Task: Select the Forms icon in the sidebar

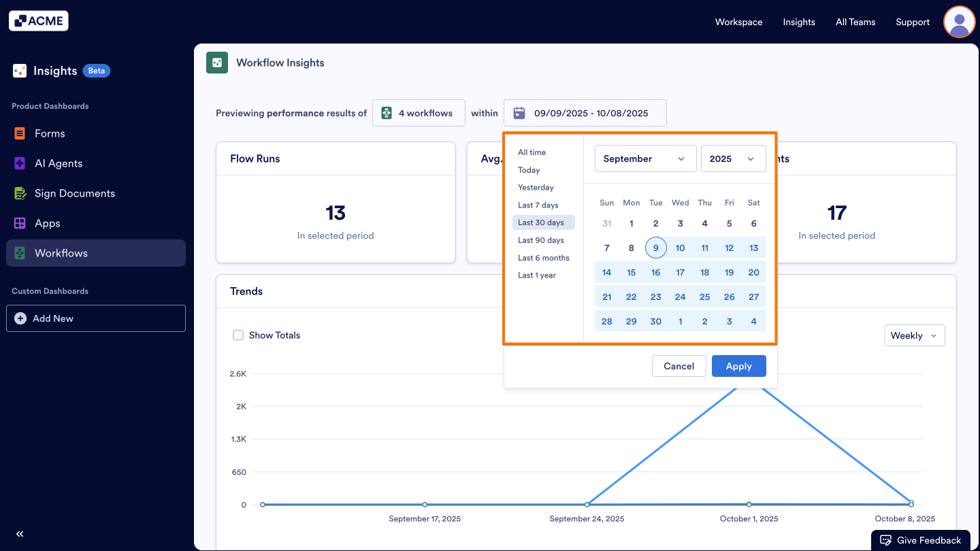Action: [20, 133]
